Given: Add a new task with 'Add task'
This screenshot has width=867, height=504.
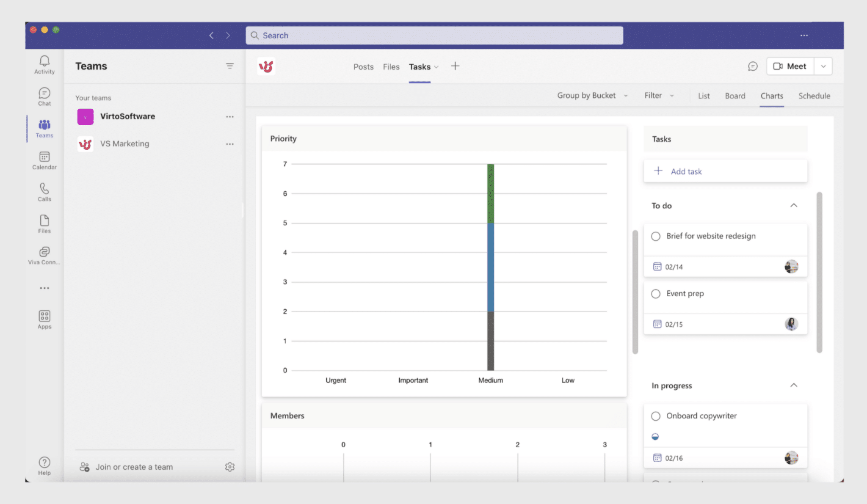Looking at the screenshot, I should [x=686, y=171].
